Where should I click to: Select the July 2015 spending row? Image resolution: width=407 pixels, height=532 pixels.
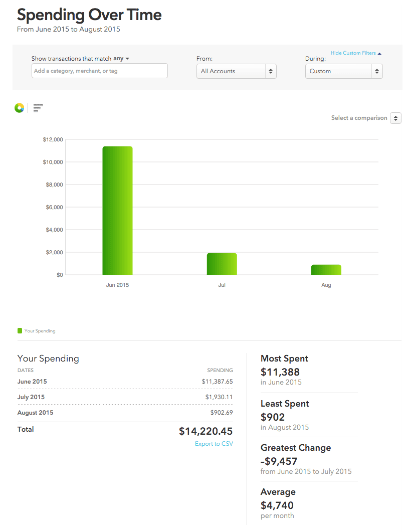125,397
